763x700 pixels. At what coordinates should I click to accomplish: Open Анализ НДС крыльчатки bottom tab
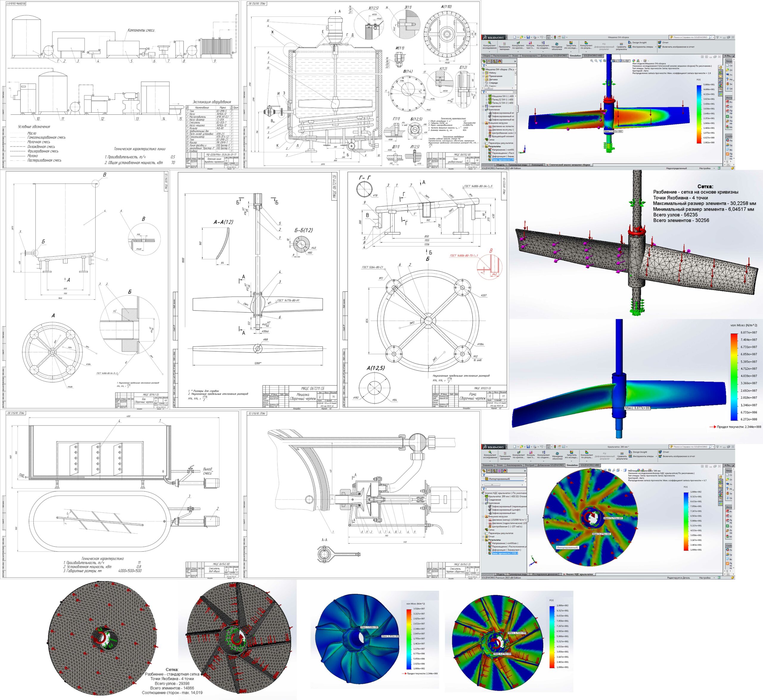coord(579,574)
